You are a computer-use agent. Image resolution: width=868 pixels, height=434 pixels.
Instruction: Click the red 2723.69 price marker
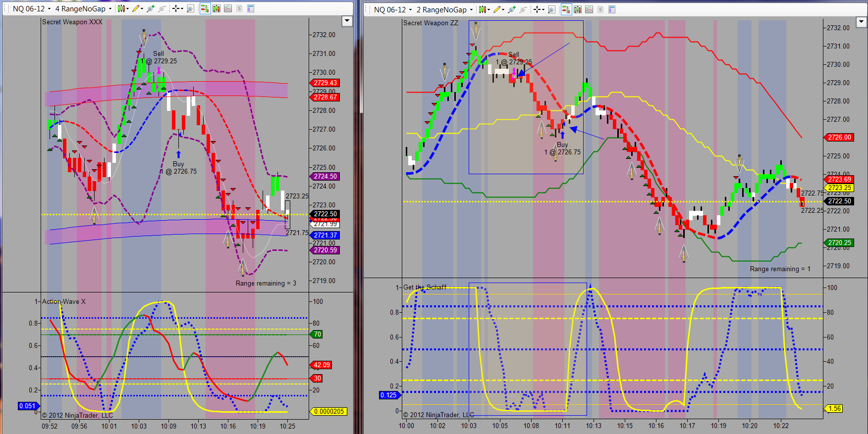[839, 179]
